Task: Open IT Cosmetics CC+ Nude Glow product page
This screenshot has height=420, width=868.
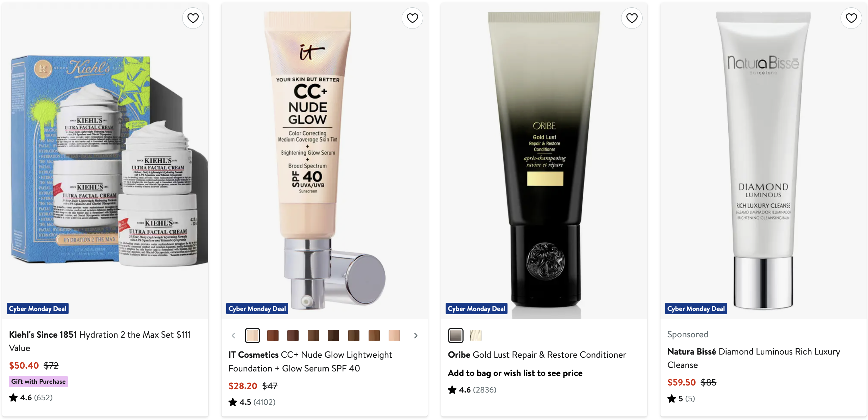Action: [310, 362]
